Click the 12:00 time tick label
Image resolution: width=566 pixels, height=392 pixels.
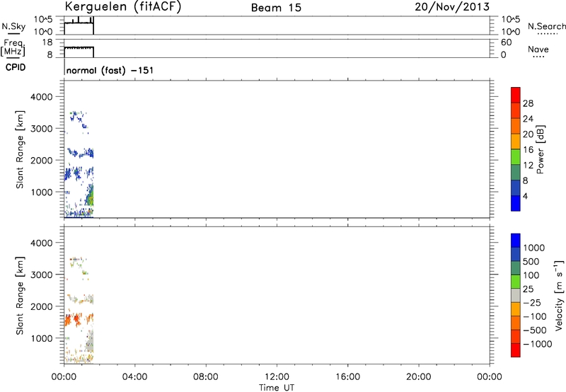(277, 376)
